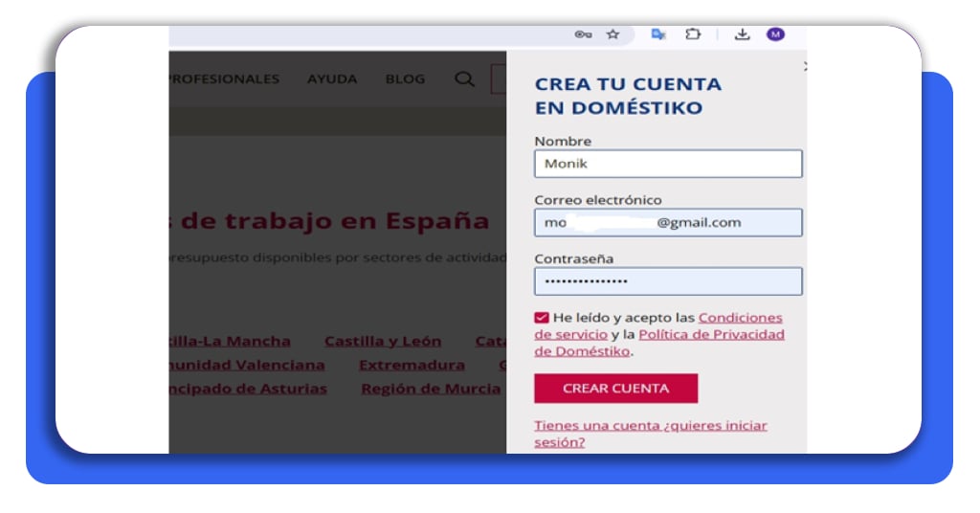Click the password key icon in address bar
Screen dimensions: 980x513
tap(583, 34)
